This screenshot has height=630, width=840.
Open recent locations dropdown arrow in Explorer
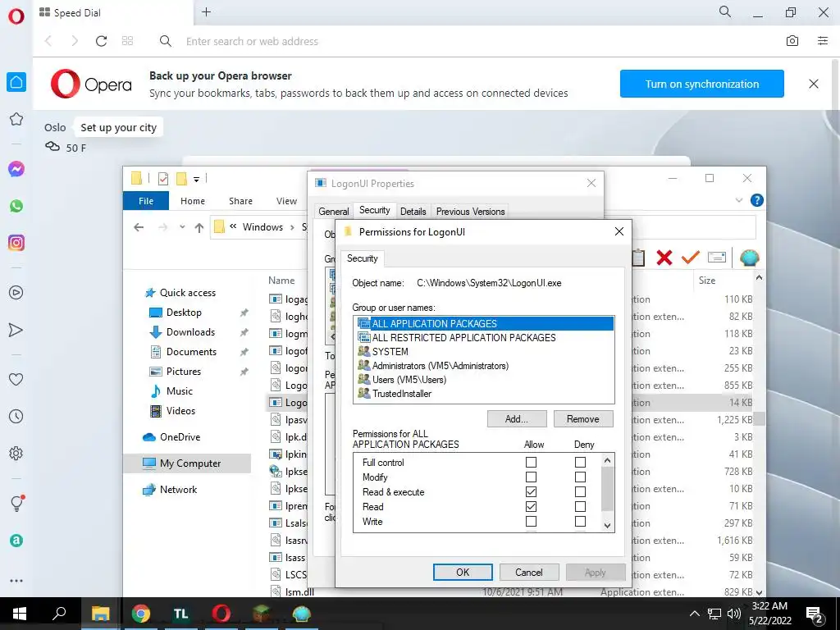[x=182, y=227]
